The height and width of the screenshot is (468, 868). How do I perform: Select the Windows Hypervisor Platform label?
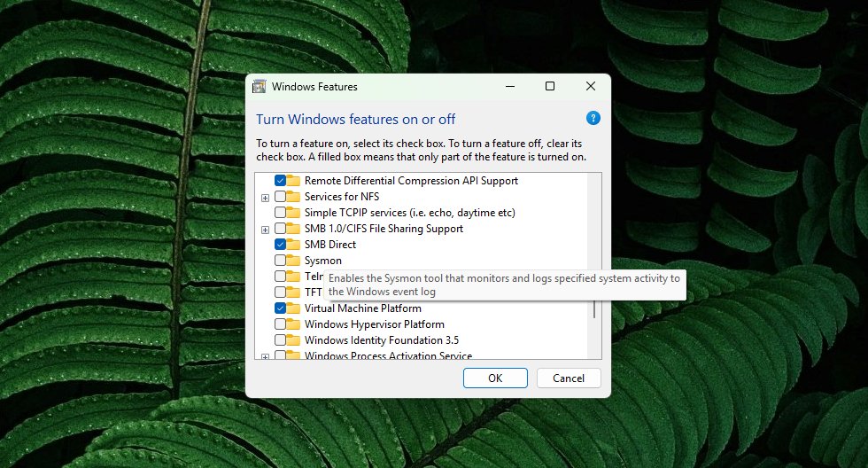click(x=374, y=324)
